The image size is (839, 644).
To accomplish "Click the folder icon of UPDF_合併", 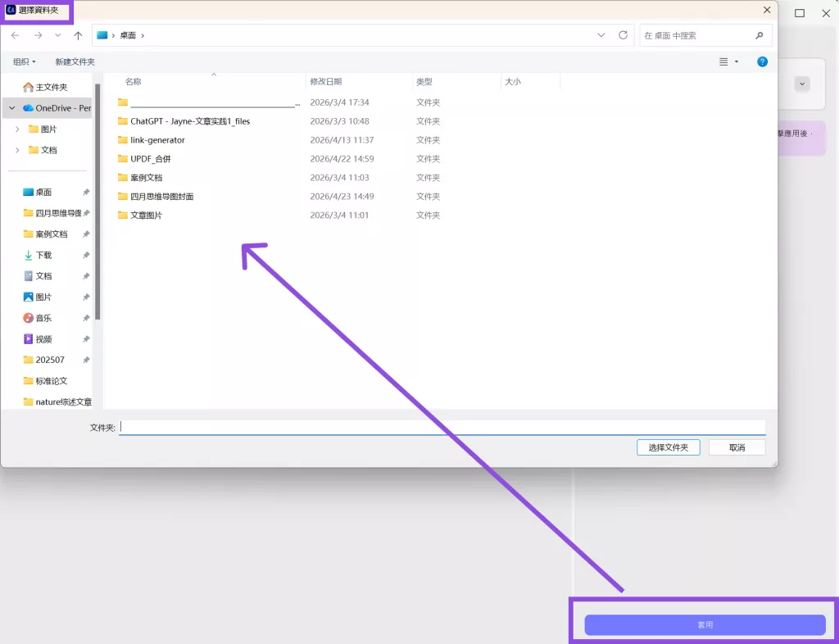I will click(x=123, y=159).
